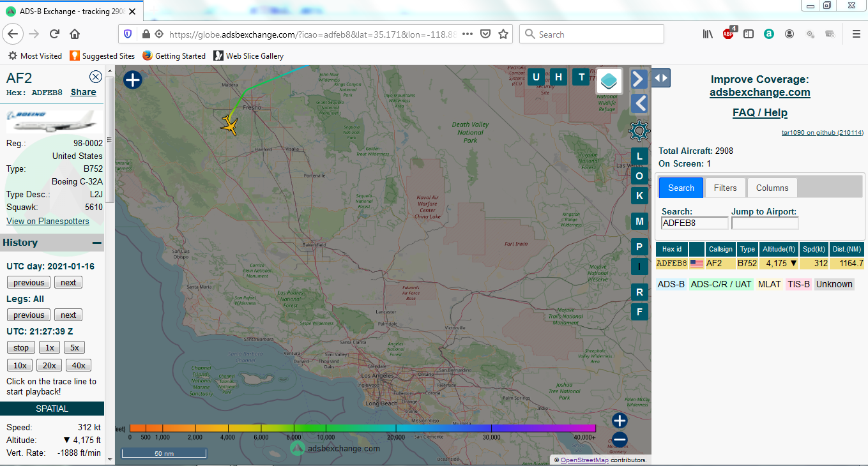
Task: Bookmark this page with star icon
Action: click(503, 34)
